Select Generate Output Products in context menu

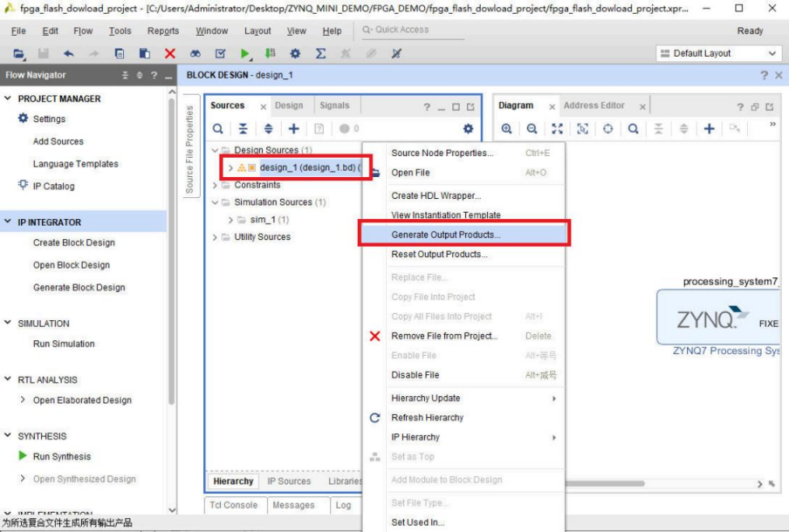click(x=445, y=235)
